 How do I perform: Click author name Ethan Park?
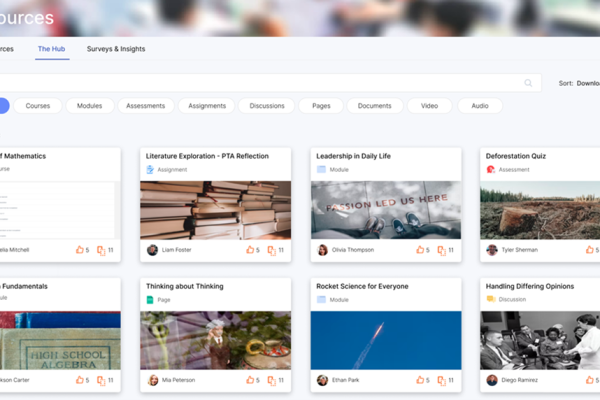pos(346,380)
